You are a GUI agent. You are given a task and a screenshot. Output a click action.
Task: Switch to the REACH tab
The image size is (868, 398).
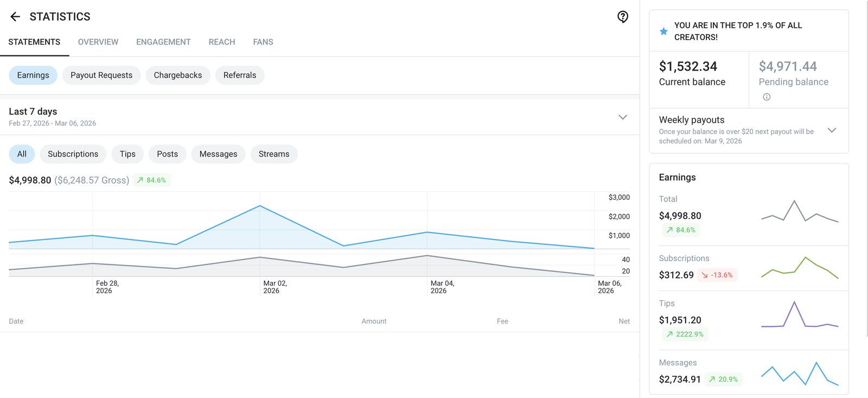point(222,42)
